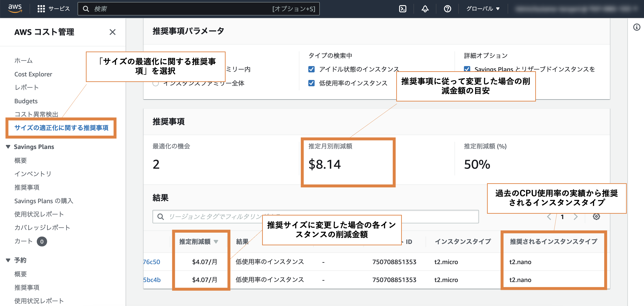Open the グローバル region dropdown

(x=483, y=9)
